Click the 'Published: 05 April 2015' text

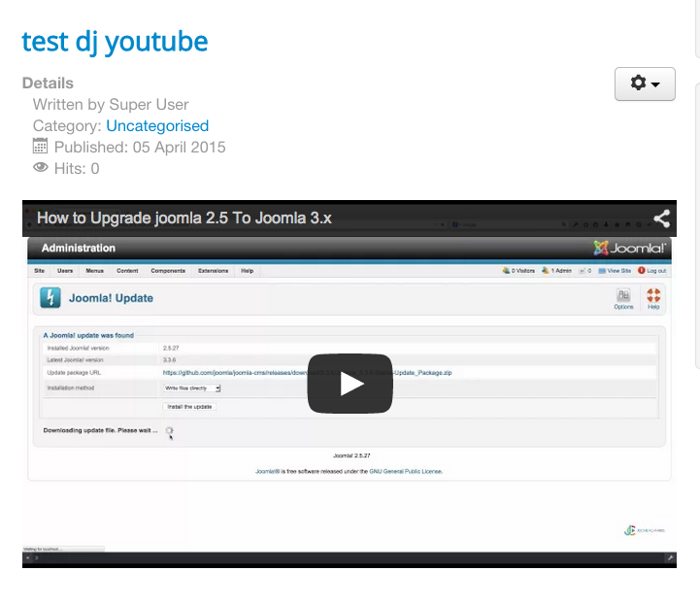pyautogui.click(x=140, y=148)
